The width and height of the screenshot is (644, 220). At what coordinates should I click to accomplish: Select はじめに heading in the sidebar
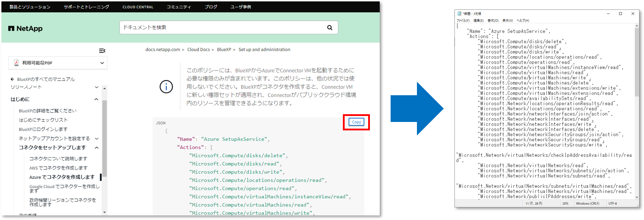click(x=20, y=99)
